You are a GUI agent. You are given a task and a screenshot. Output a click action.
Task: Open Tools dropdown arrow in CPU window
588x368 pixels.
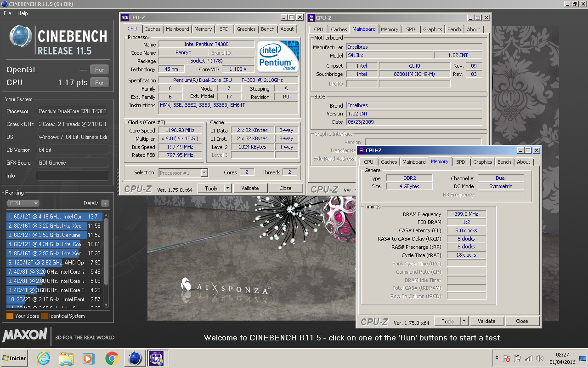tap(228, 188)
